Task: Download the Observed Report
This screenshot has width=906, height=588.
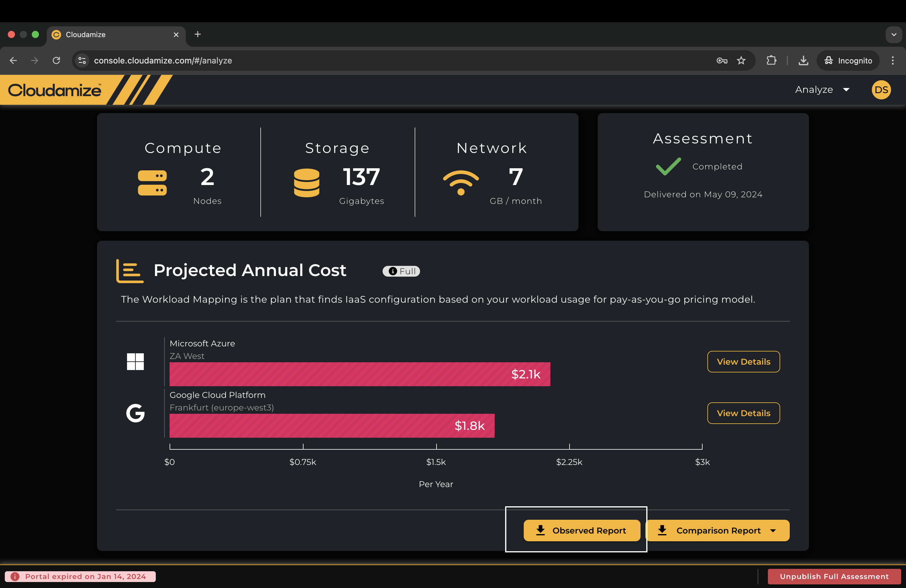Action: pyautogui.click(x=582, y=530)
